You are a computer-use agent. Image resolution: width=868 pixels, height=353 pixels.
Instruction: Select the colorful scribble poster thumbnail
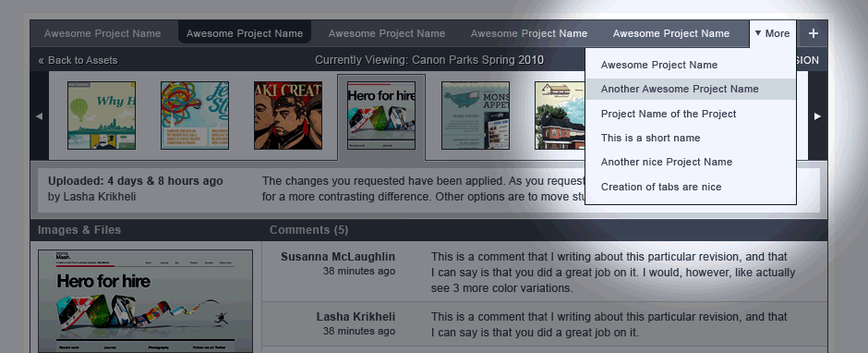(195, 116)
